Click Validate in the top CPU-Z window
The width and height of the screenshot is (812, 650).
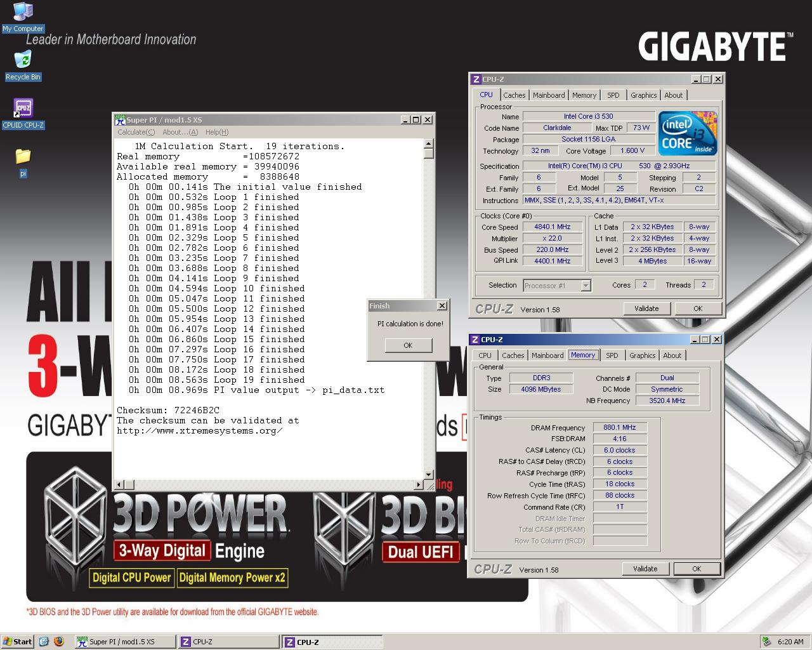coord(646,308)
